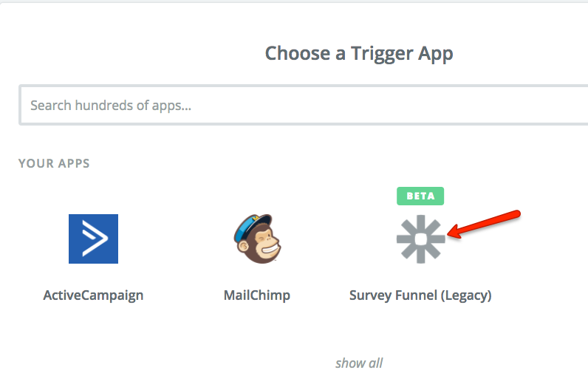Viewport: 588px width, 387px height.
Task: Pick the Survey Funnel asterisk icon
Action: [420, 239]
